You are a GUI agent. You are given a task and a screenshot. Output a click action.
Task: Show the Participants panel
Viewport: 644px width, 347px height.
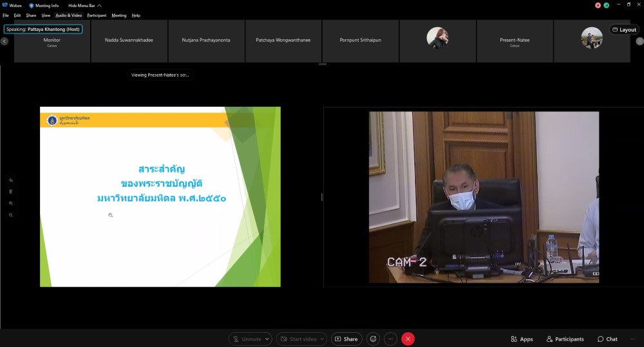pyautogui.click(x=565, y=339)
